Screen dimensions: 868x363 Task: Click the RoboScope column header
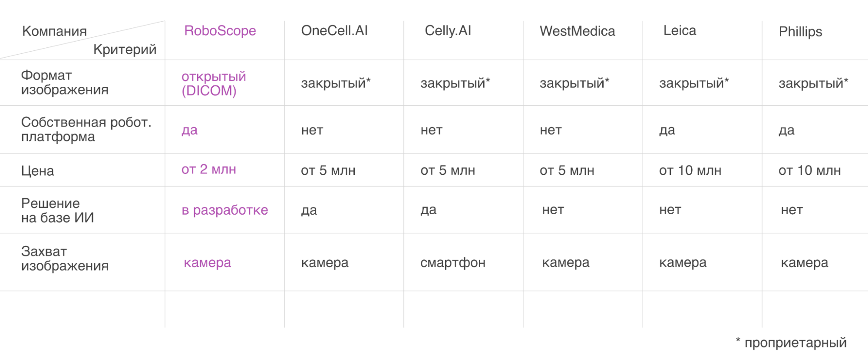click(220, 31)
